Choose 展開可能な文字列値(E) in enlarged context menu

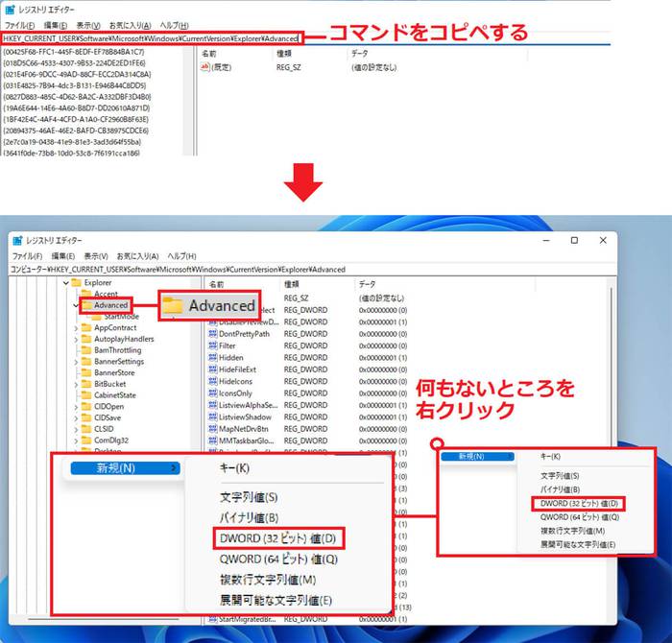point(276,600)
